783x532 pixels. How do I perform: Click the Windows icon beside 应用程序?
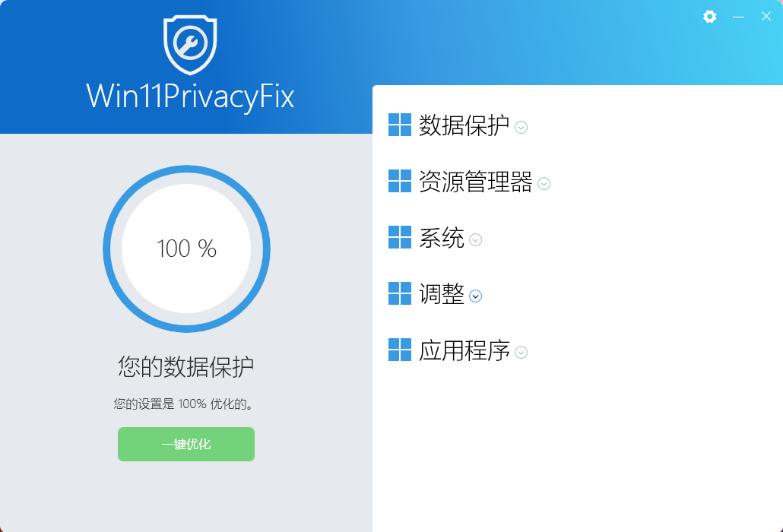400,350
